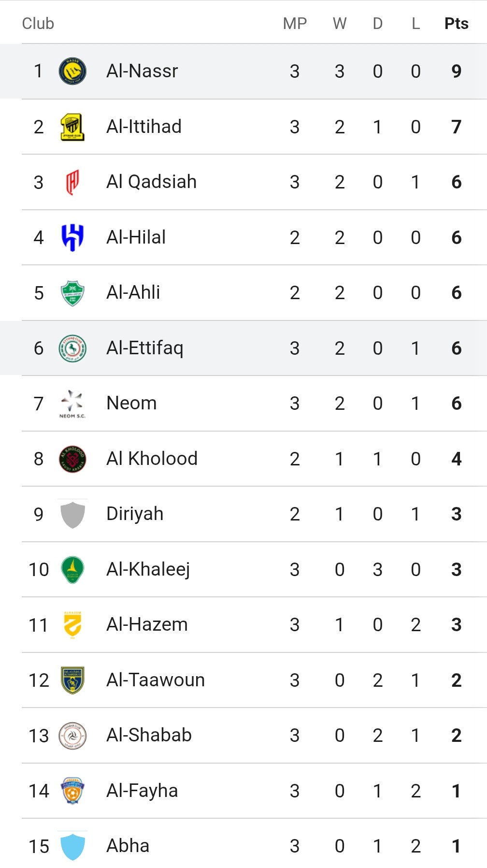Select the Al-Hilal team name
Image resolution: width=487 pixels, height=868 pixels.
click(x=136, y=237)
